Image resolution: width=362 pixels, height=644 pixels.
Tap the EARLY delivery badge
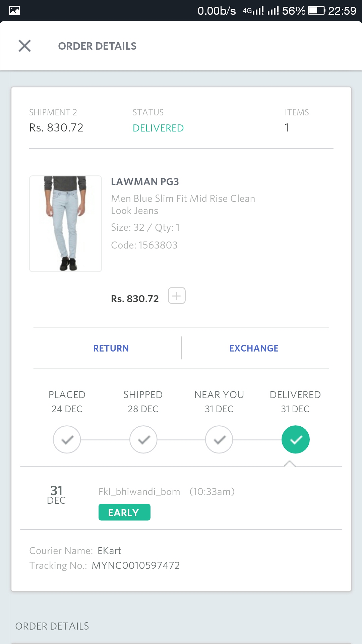coord(124,512)
